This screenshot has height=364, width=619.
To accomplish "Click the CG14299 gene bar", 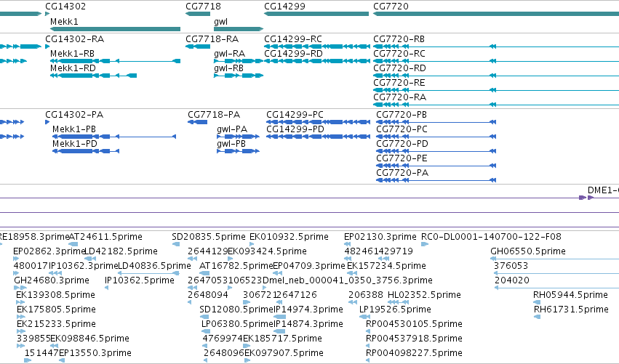I will coord(316,14).
